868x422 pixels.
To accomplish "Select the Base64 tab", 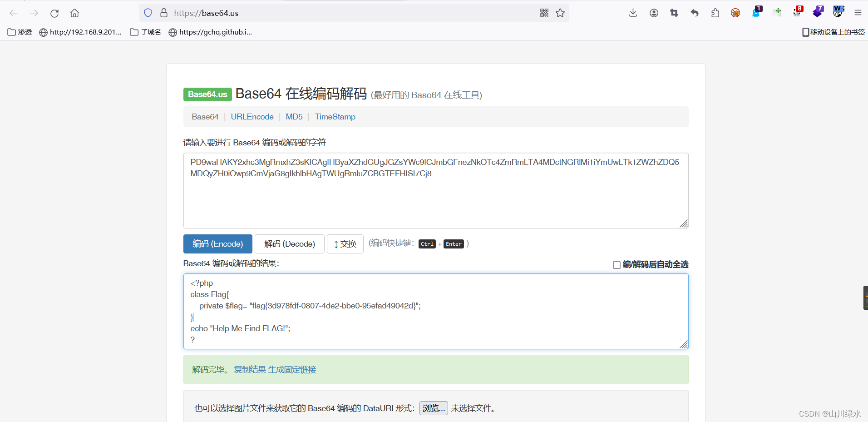I will click(205, 117).
